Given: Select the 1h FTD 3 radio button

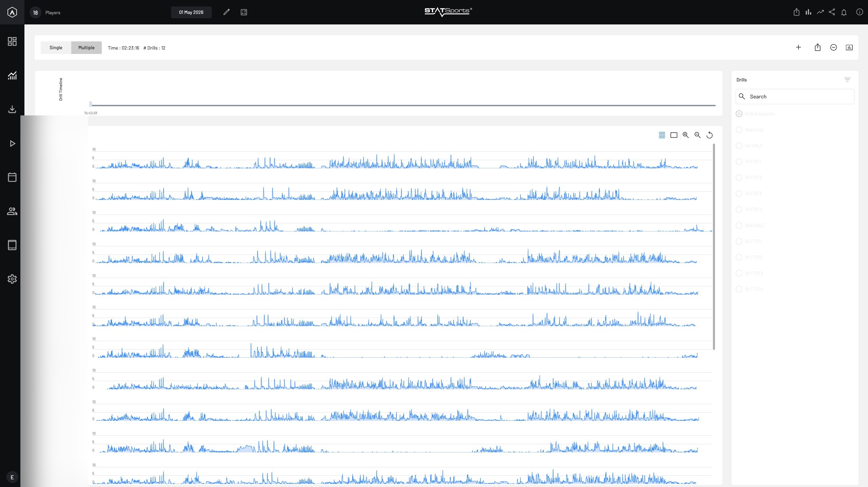Looking at the screenshot, I should coord(739,193).
